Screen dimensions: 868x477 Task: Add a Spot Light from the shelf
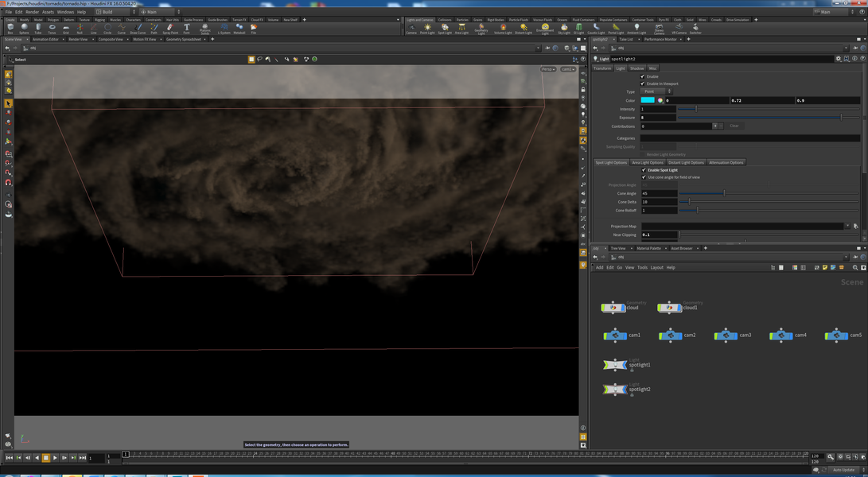point(445,28)
